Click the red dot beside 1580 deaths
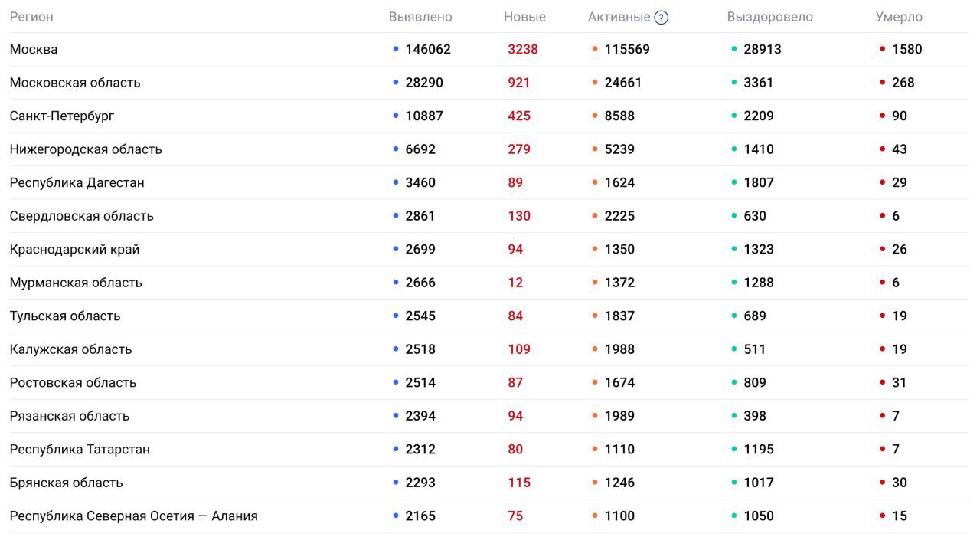This screenshot has width=980, height=550. click(883, 49)
